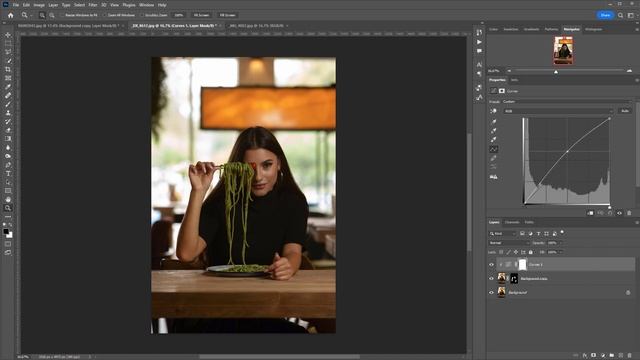Open the Image menu
The image size is (640, 360).
pos(39,5)
